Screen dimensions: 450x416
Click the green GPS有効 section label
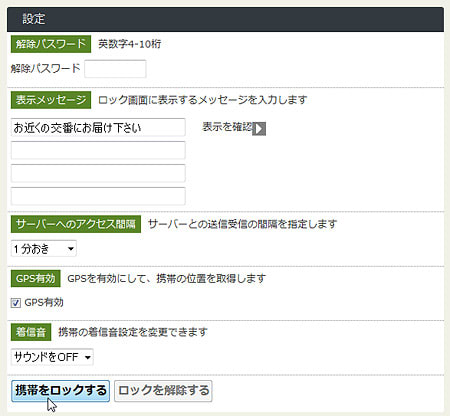pos(36,278)
